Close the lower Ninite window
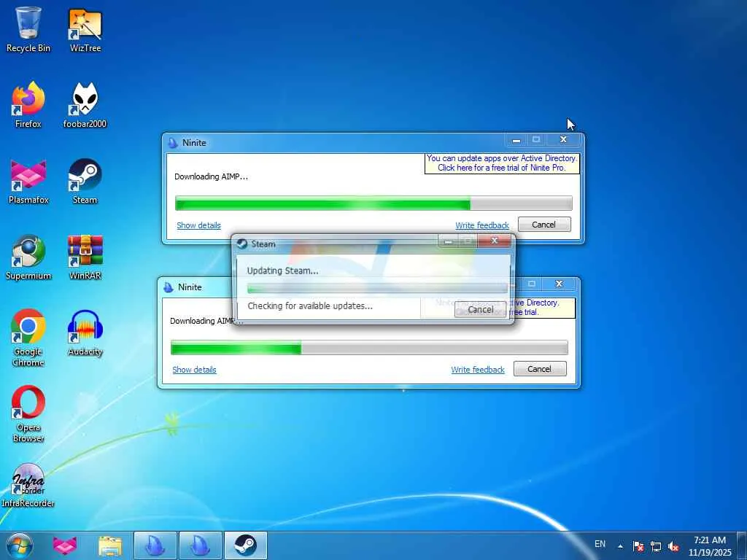This screenshot has width=747, height=560. (560, 284)
